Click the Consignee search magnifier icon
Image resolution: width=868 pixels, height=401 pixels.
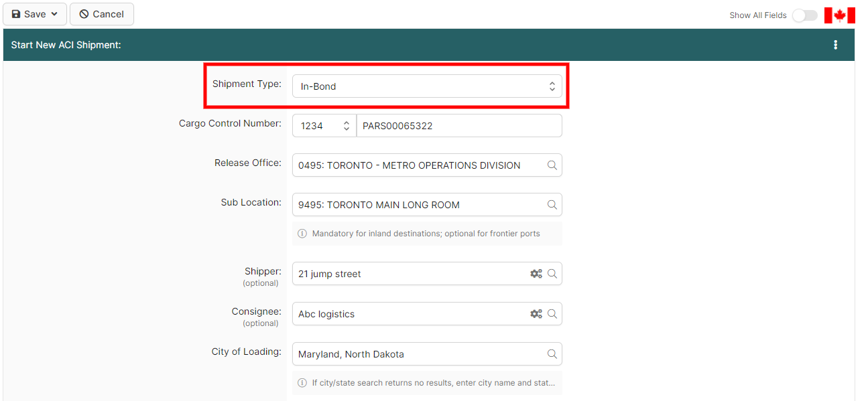click(x=552, y=314)
